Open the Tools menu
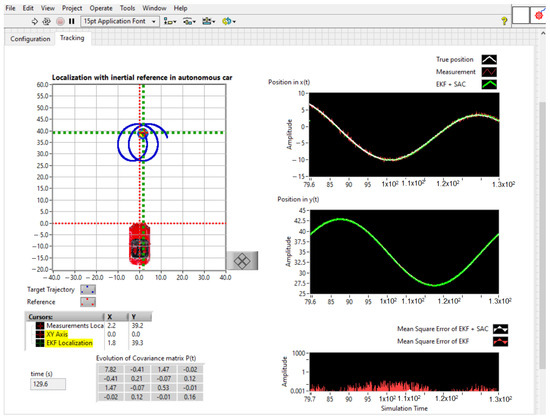 tap(127, 8)
